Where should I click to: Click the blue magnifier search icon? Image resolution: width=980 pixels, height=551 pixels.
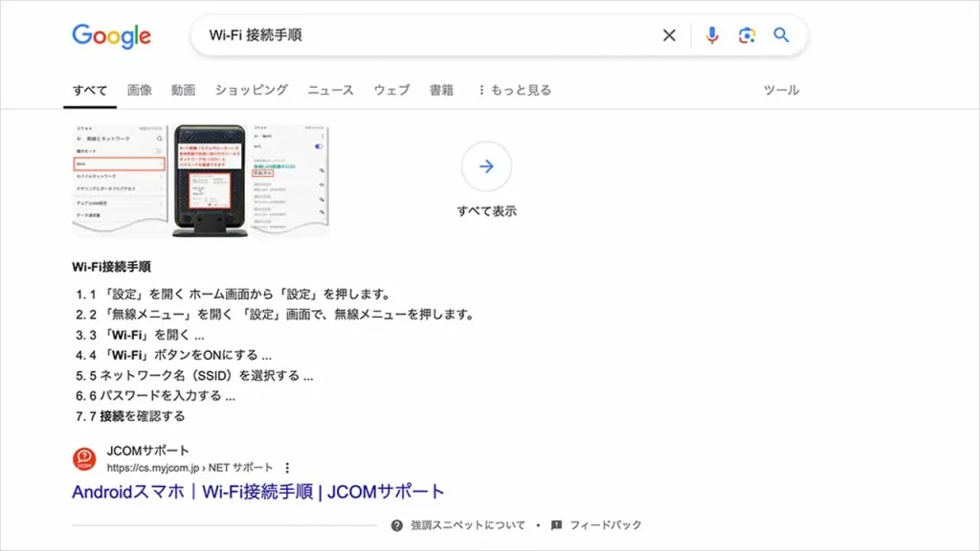(782, 35)
